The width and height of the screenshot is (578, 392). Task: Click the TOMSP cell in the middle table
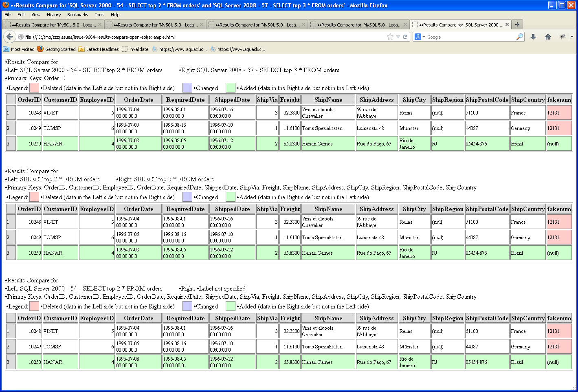(x=60, y=238)
